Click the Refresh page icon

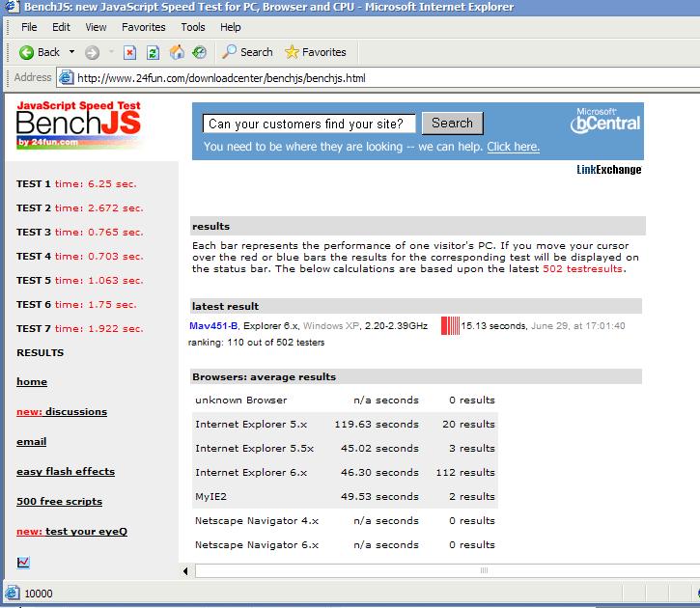tap(153, 53)
